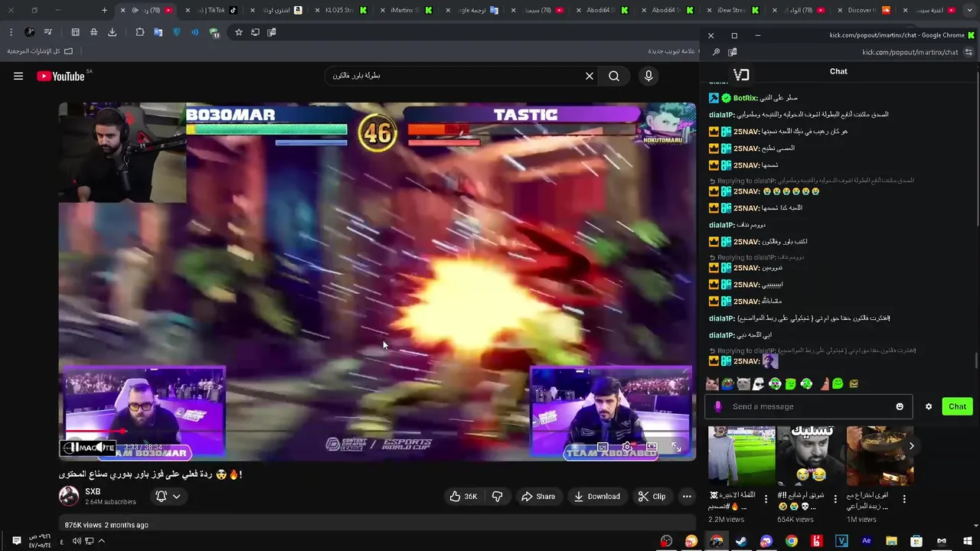
Task: Open options menu of 2.2M views short
Action: [766, 499]
